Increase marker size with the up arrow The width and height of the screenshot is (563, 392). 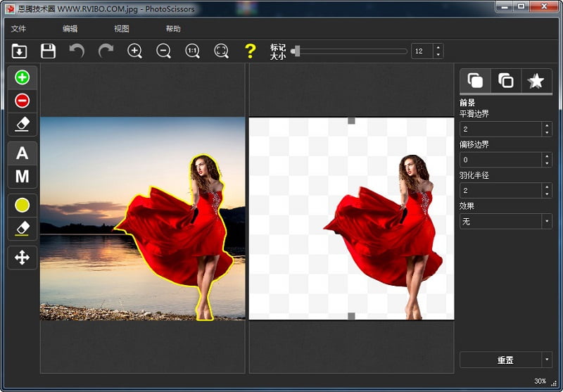[x=438, y=47]
